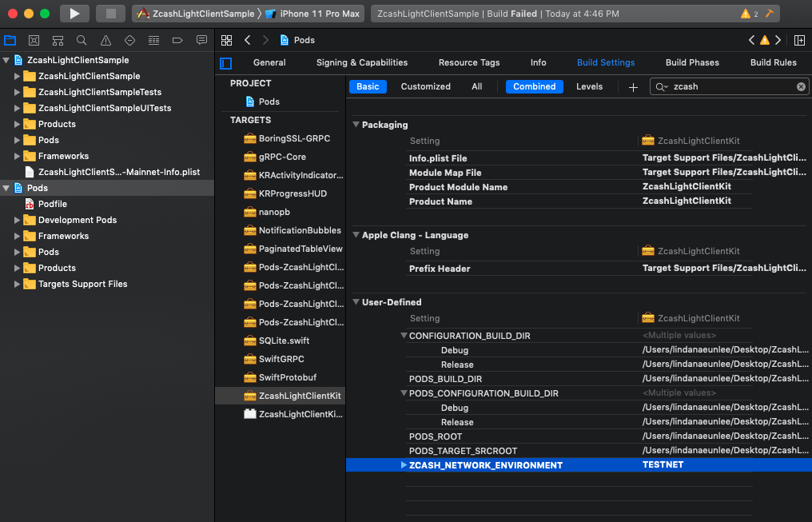Switch to Signing & Capabilities tab
The image size is (812, 522).
click(x=362, y=62)
